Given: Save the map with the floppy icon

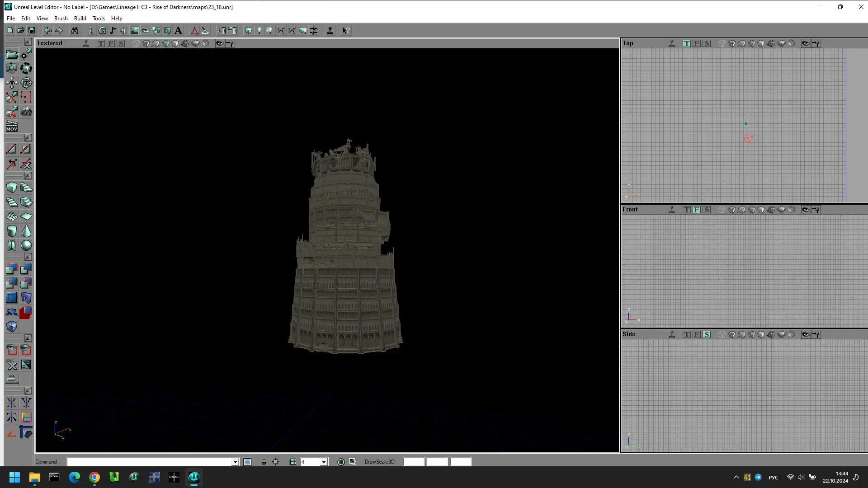Looking at the screenshot, I should (32, 30).
